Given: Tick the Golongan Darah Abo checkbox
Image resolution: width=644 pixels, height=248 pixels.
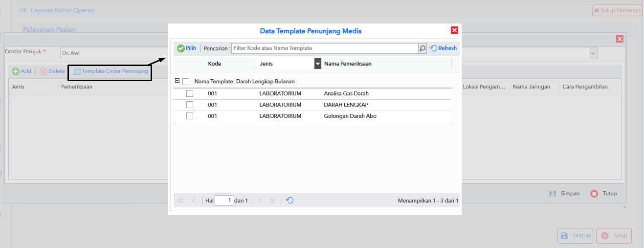Looking at the screenshot, I should pyautogui.click(x=190, y=116).
